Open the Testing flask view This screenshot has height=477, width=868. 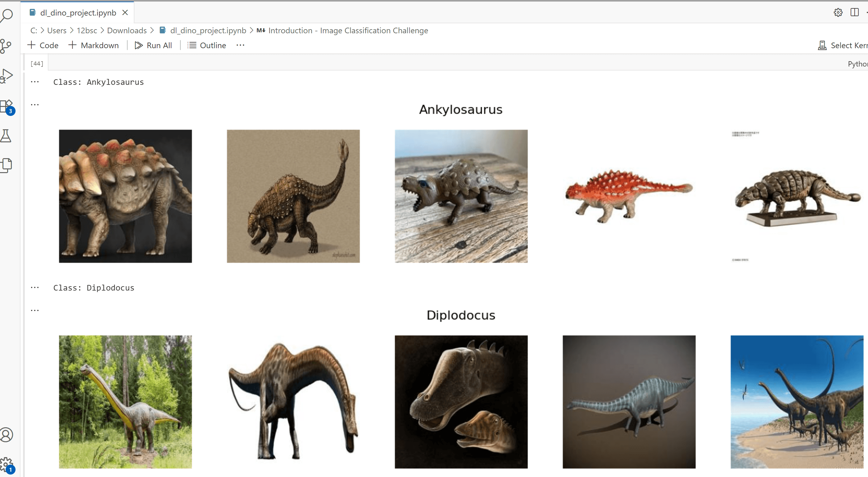[x=5, y=136]
